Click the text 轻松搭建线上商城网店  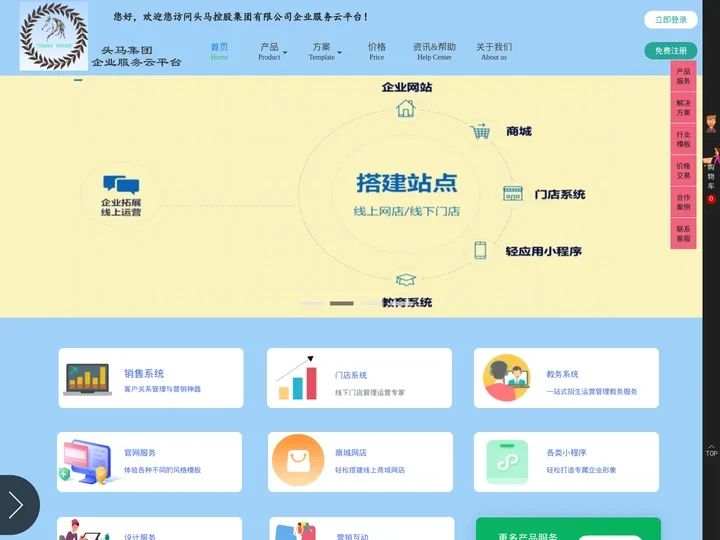370,470
